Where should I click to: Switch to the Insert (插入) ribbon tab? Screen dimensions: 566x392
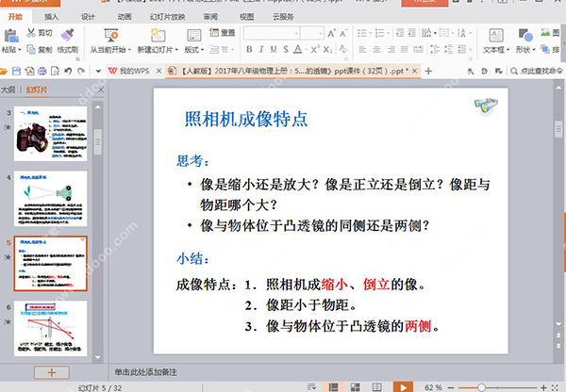point(51,17)
